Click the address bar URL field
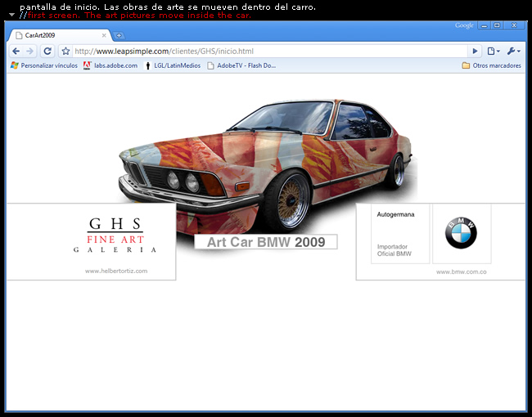This screenshot has height=417, width=532. [x=270, y=51]
